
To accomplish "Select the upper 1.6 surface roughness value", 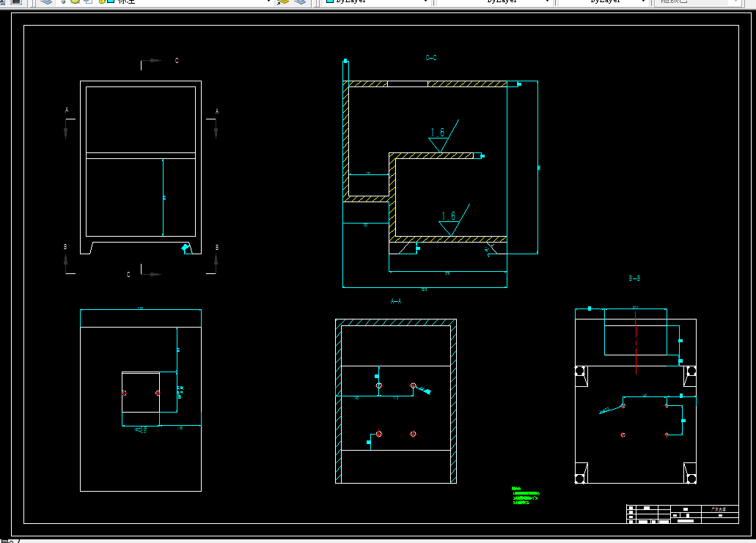I will (x=437, y=133).
